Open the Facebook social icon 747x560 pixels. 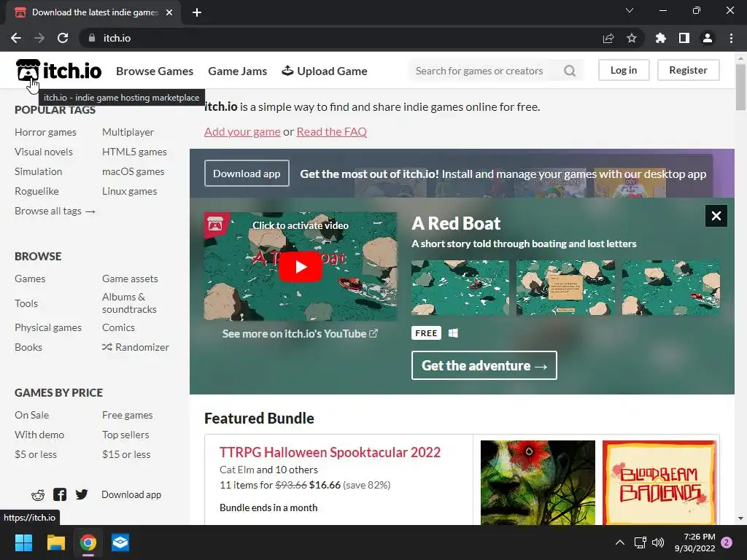tap(60, 495)
